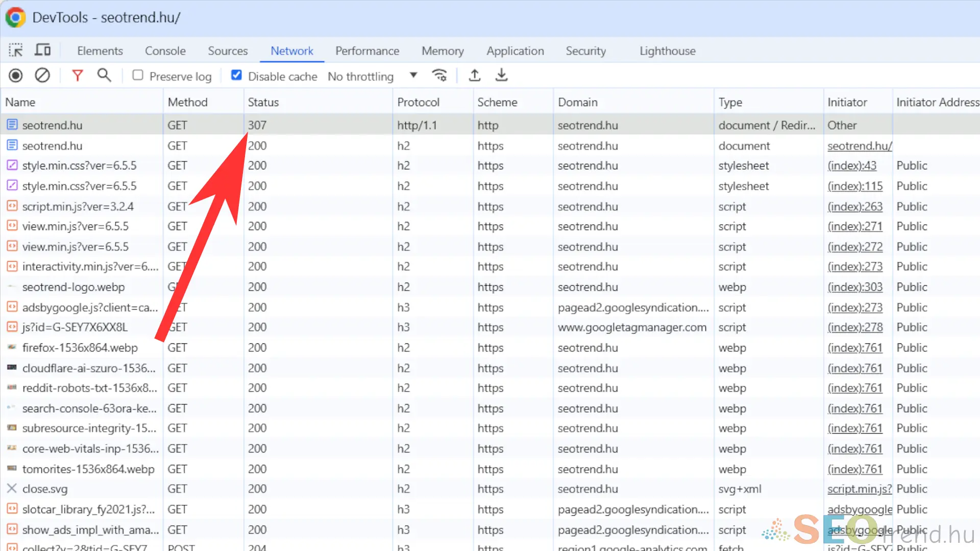The image size is (980, 551).
Task: Stop recording the network log
Action: 16,76
